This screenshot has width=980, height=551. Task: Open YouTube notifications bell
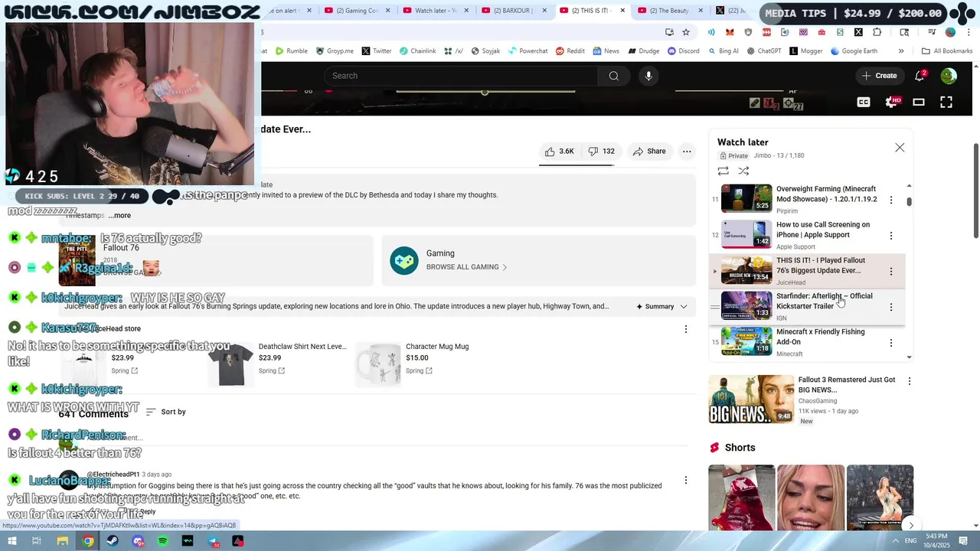coord(920,76)
